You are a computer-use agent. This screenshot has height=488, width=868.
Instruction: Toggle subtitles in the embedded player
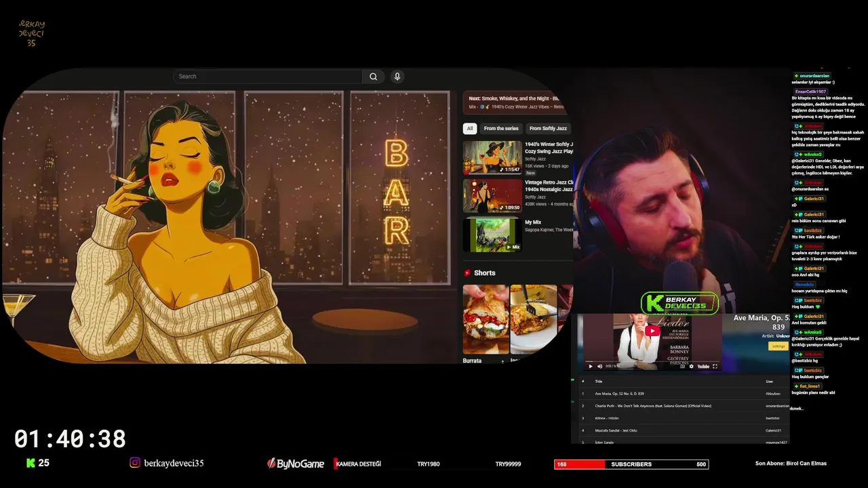[x=682, y=366]
